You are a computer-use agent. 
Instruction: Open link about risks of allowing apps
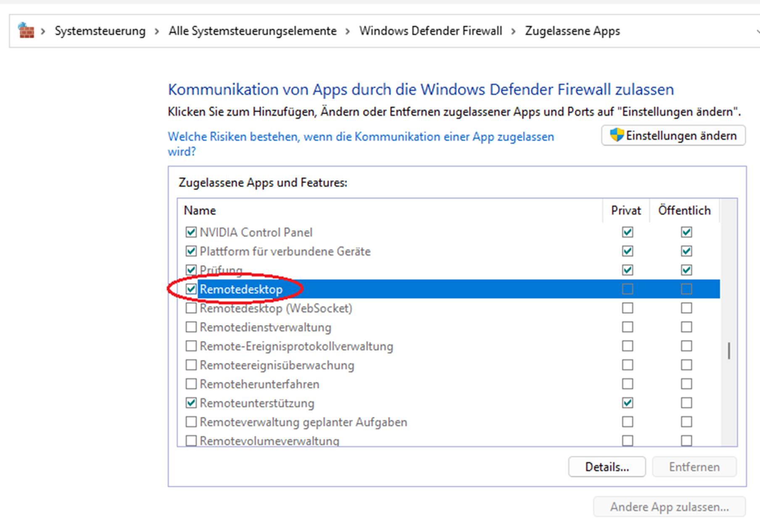pyautogui.click(x=361, y=144)
